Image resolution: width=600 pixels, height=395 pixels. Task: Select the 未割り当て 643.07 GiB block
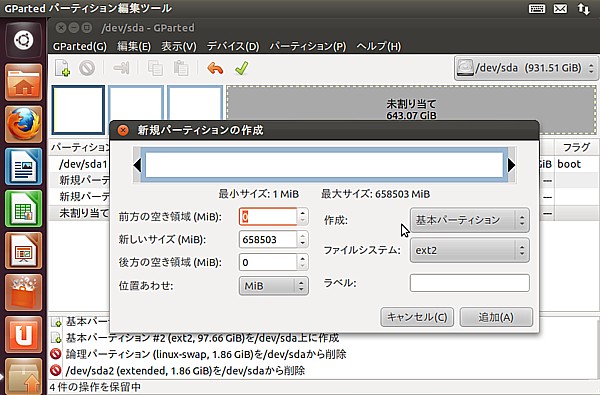411,110
